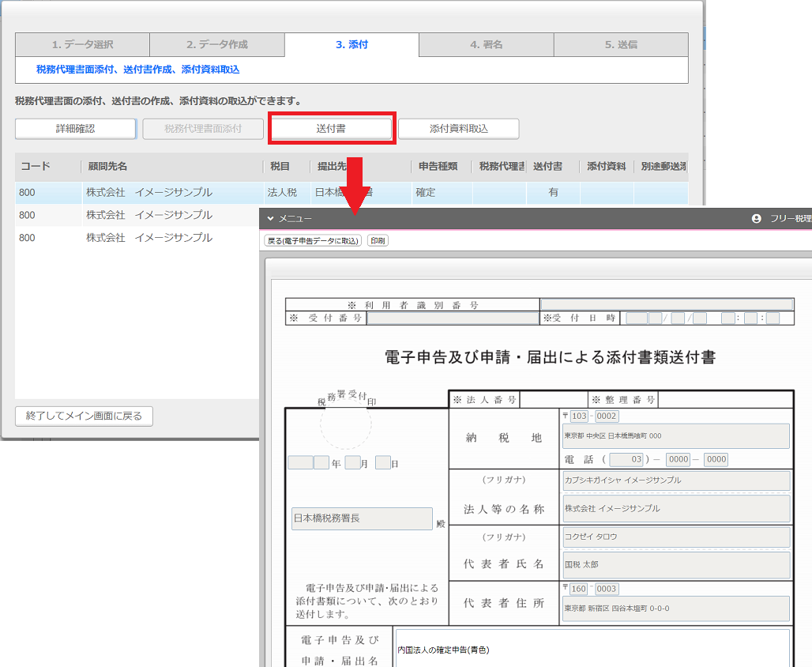Click the 確定 cell in first row
812x667 pixels.
442,192
